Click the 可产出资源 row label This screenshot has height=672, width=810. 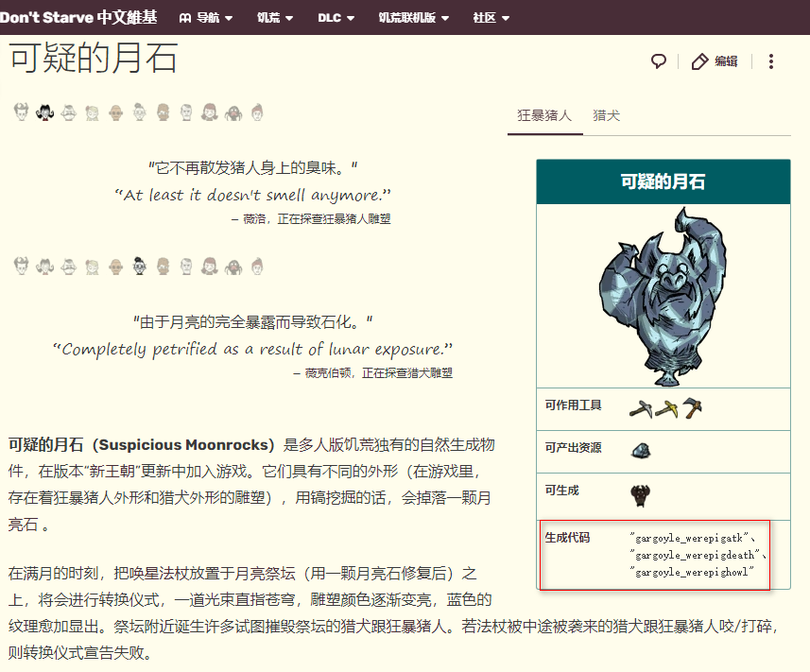coord(573,447)
